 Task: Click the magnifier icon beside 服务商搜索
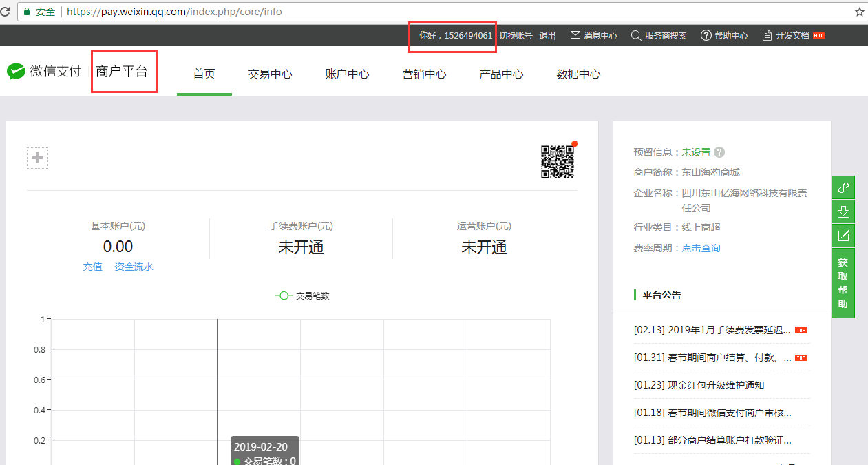(x=636, y=35)
